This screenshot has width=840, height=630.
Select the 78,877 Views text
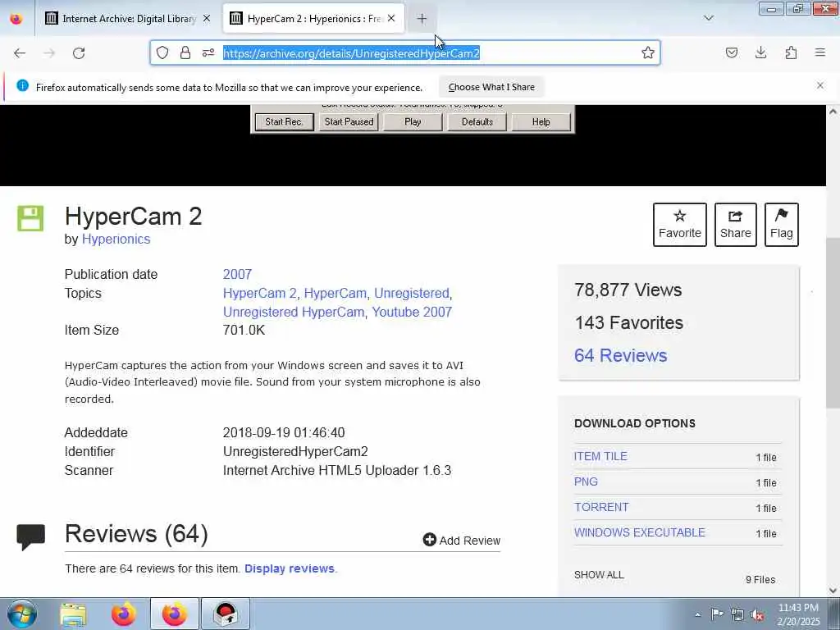628,290
